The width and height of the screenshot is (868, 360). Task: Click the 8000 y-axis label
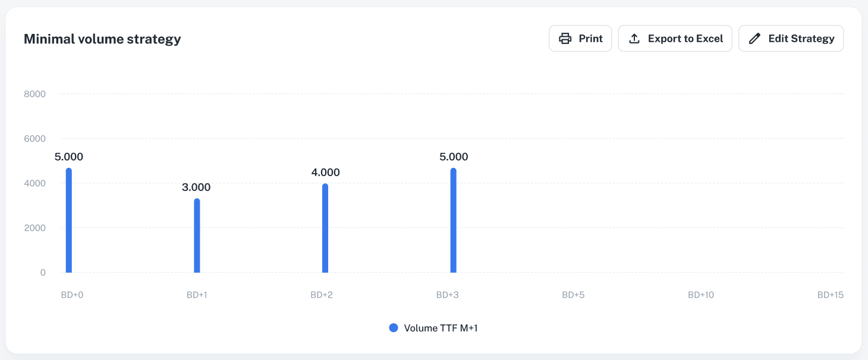coord(34,94)
